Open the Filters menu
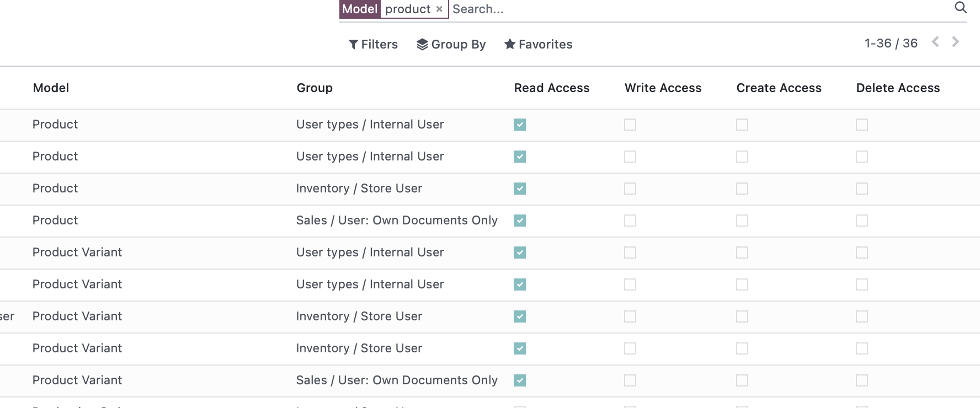Image resolution: width=980 pixels, height=408 pixels. [x=374, y=45]
